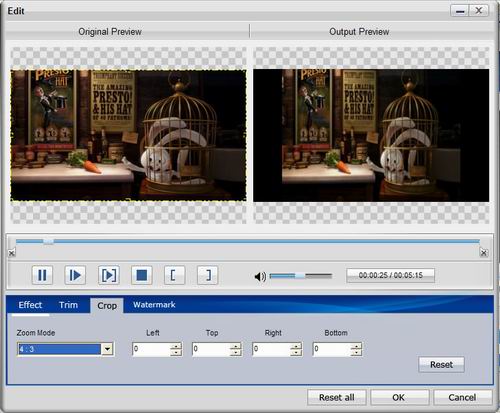Image resolution: width=500 pixels, height=413 pixels.
Task: Click the Left crop value field
Action: click(x=152, y=349)
